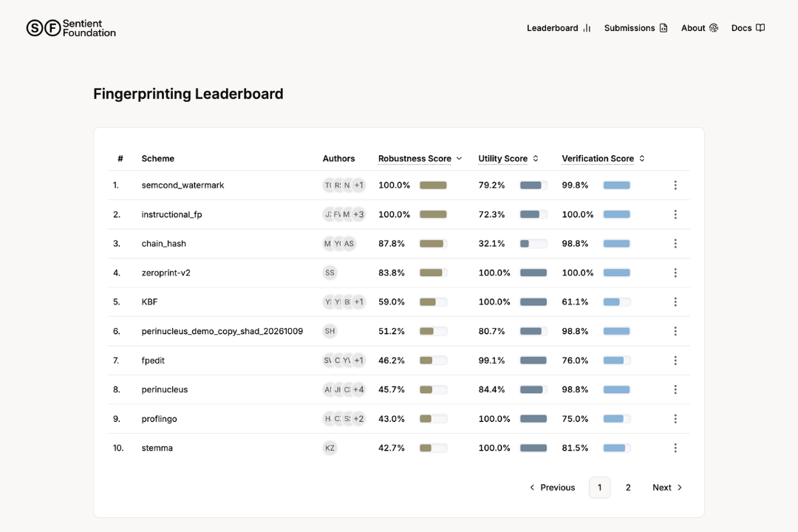This screenshot has width=798, height=532.
Task: Click the KBF scheme name
Action: point(149,302)
